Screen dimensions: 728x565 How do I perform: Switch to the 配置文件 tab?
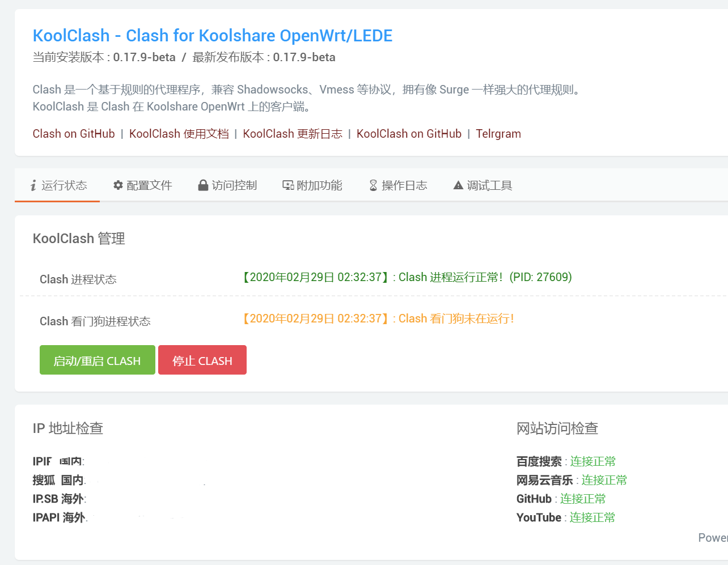149,185
